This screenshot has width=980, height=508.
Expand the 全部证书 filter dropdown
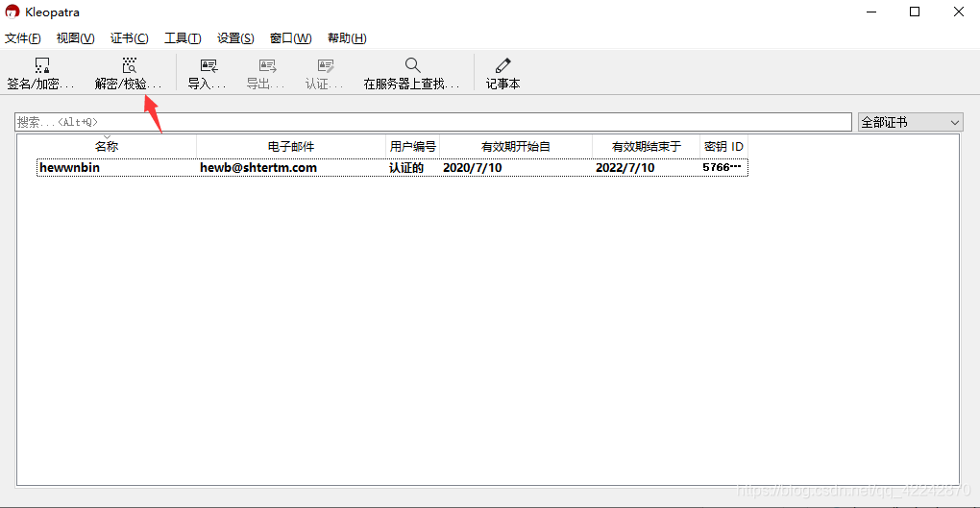(x=911, y=123)
